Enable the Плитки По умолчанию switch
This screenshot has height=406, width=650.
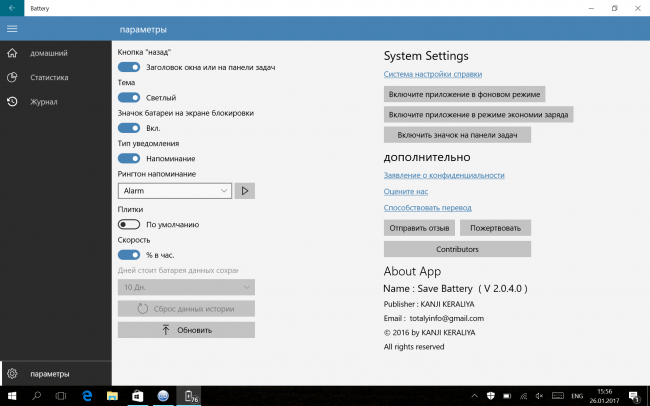click(129, 224)
